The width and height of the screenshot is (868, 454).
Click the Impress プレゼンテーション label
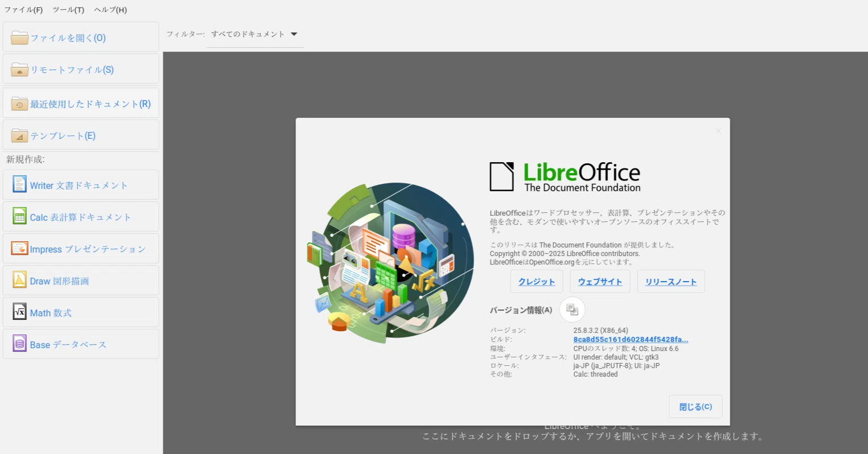coord(88,249)
